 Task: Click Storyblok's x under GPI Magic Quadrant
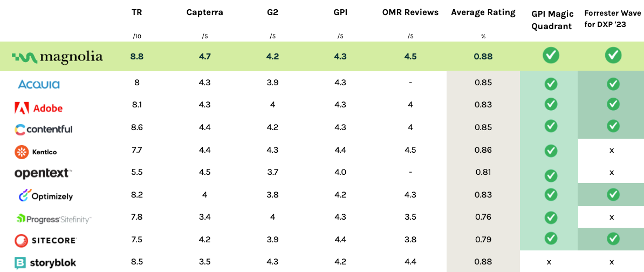(549, 262)
